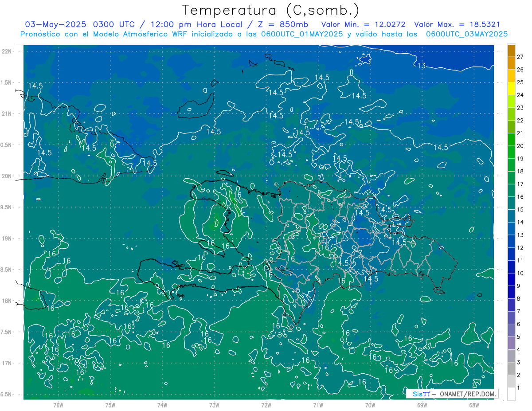Click the 17N latitude axis label
The width and height of the screenshot is (532, 411).
[x=7, y=363]
